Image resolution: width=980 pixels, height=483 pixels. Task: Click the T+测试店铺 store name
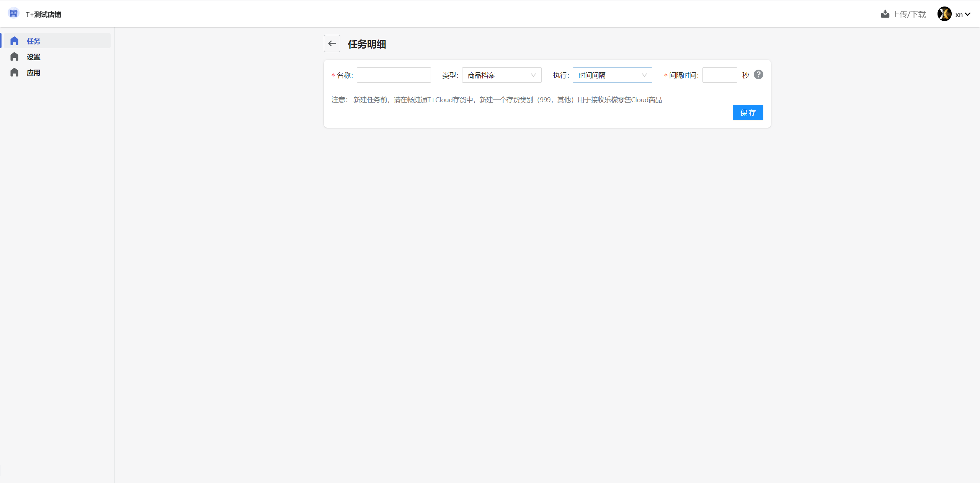43,14
